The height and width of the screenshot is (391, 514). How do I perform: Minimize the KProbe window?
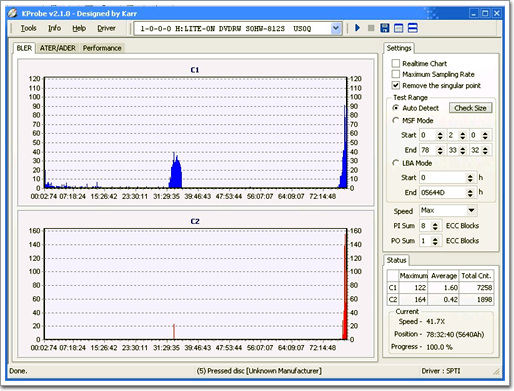[474, 13]
